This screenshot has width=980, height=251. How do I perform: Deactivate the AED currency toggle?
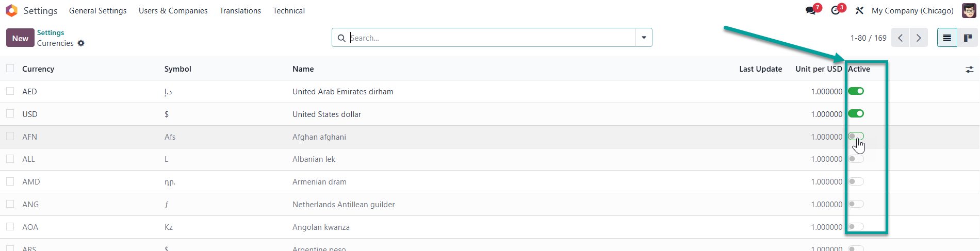click(856, 91)
